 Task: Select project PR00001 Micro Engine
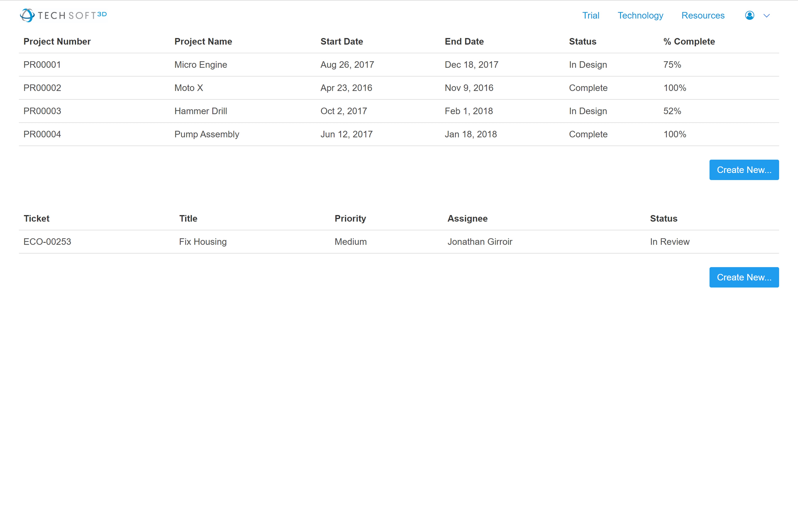(x=200, y=65)
